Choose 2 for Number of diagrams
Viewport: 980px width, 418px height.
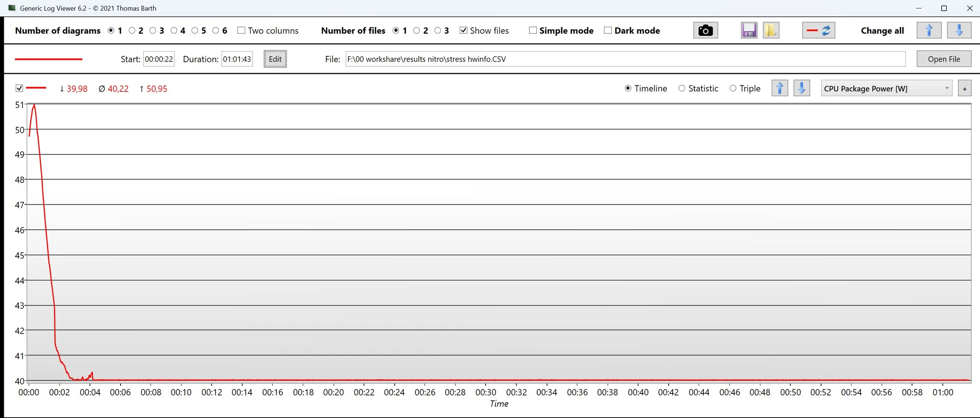132,30
